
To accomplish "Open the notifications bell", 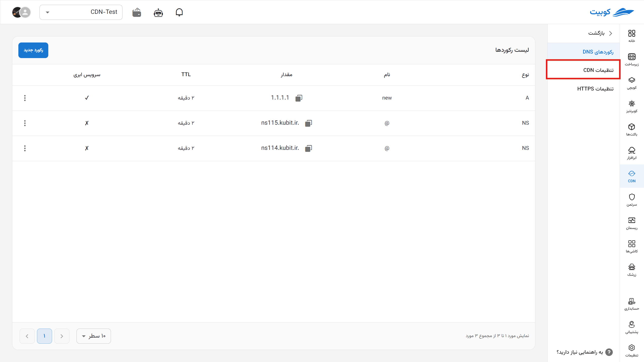I will click(179, 12).
